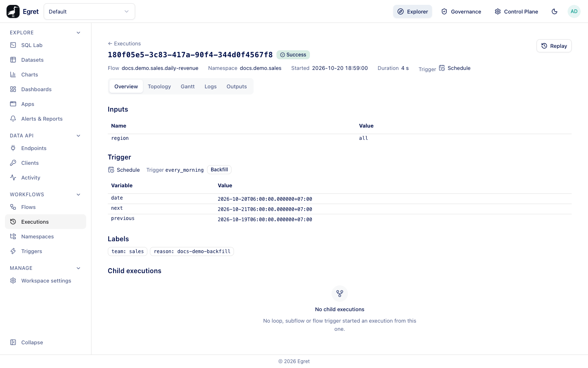The width and height of the screenshot is (588, 368).
Task: Click the execution ID heading
Action: (x=190, y=55)
